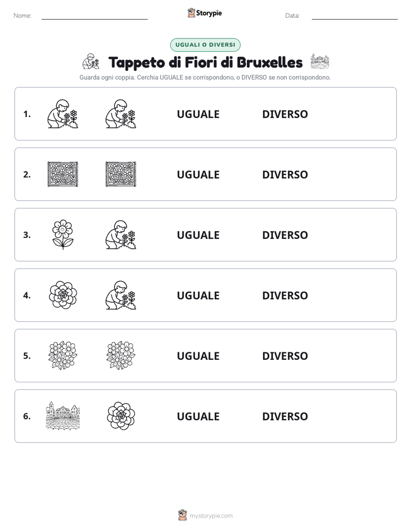
Task: Click the rose-like flower in row 4
Action: coord(63,295)
